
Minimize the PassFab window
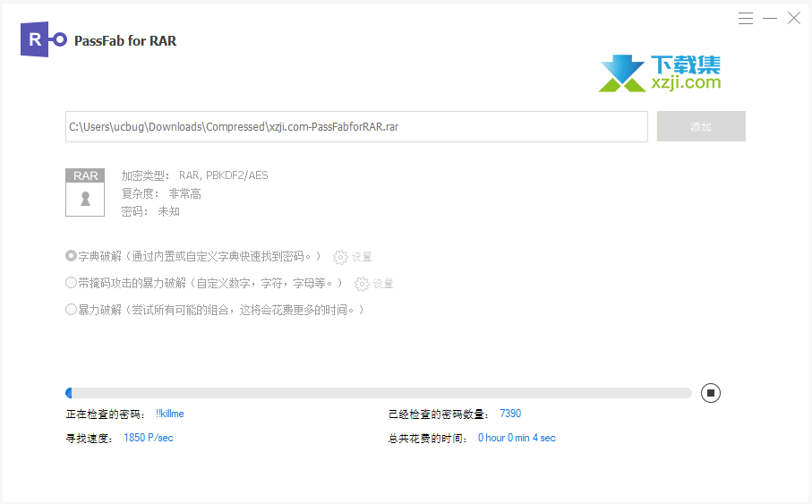(770, 19)
